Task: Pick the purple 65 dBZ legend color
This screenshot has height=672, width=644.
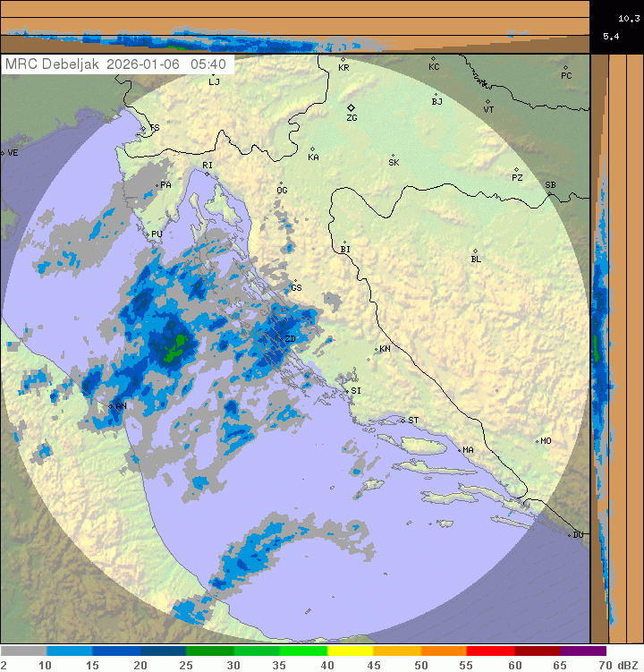Action: 583,651
